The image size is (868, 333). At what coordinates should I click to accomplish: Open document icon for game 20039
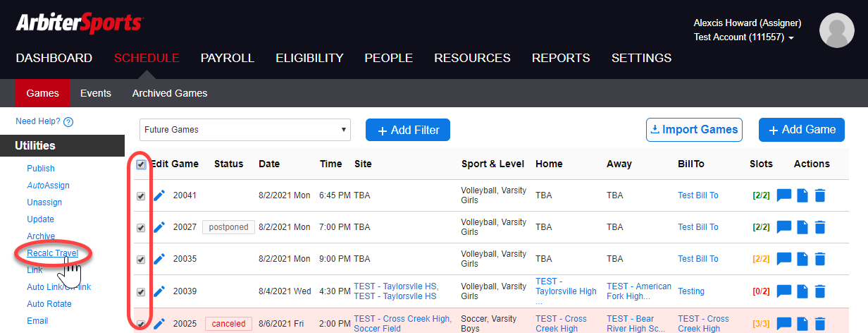coord(804,291)
